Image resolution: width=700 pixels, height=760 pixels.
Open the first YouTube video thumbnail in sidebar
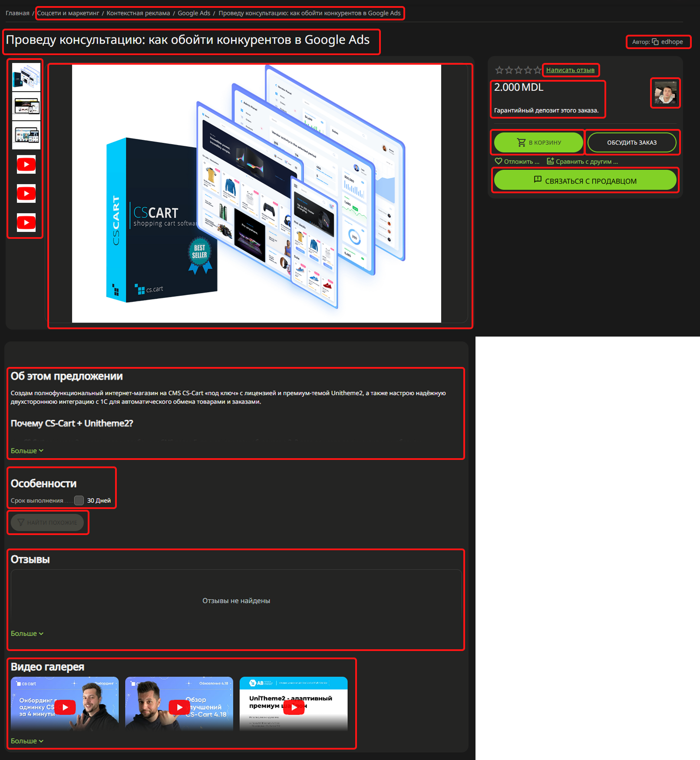pos(26,165)
